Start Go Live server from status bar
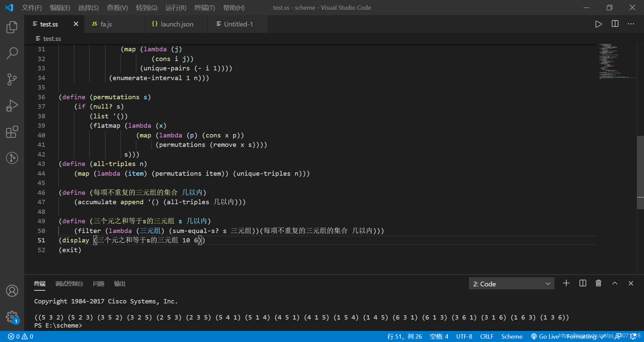644x342 pixels. pos(545,336)
